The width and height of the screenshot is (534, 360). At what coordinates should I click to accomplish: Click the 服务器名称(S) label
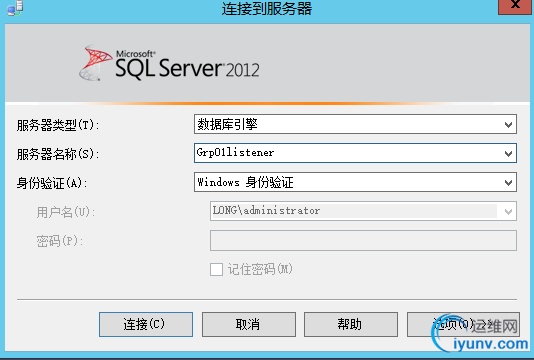(x=58, y=154)
